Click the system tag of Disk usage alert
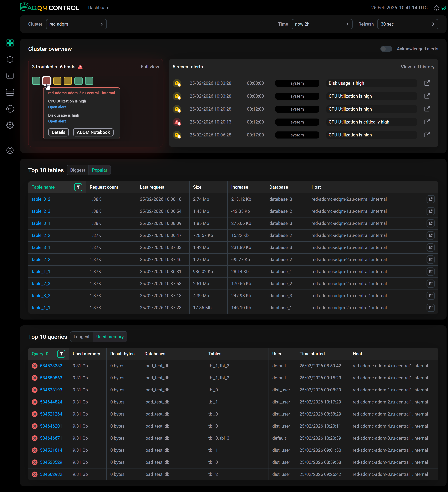 point(297,83)
